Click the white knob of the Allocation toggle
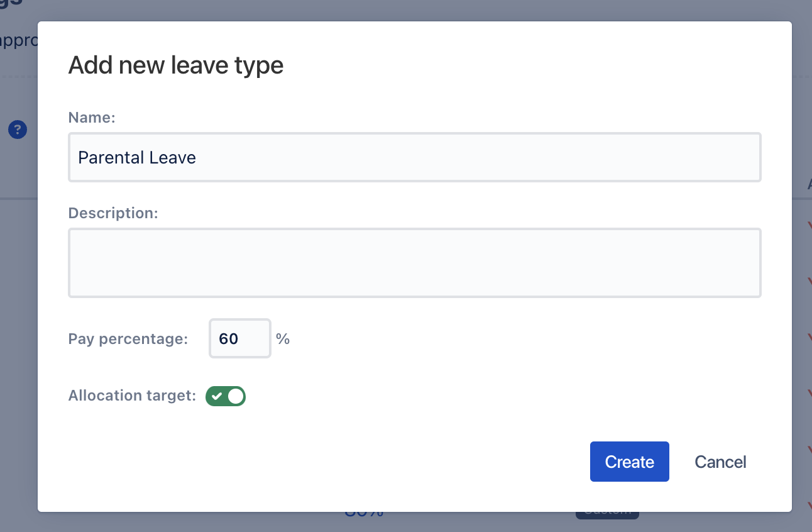 [x=236, y=396]
